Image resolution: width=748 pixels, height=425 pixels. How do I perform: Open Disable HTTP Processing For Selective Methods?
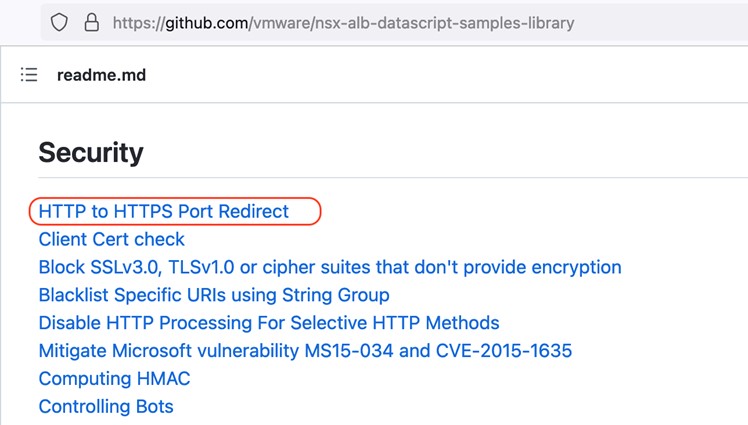pyautogui.click(x=268, y=323)
